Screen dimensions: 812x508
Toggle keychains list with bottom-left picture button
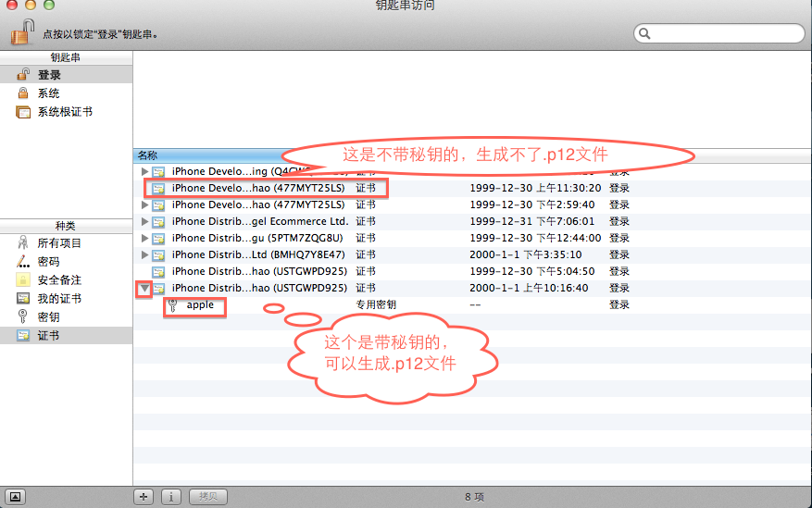click(x=16, y=497)
